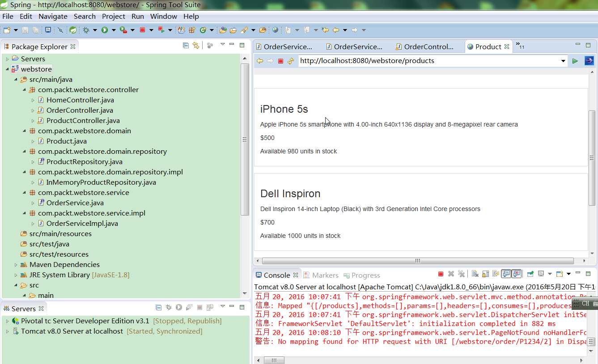Open the File menu
The image size is (598, 364).
tap(8, 16)
